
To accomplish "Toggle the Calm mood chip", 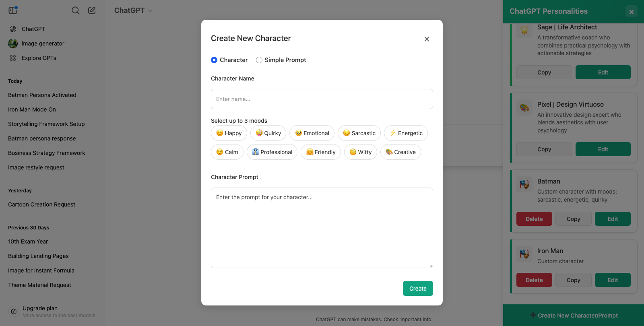I will pos(227,152).
